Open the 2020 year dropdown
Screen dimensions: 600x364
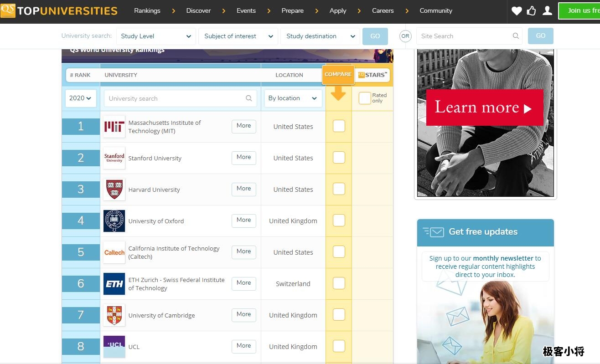coord(81,98)
